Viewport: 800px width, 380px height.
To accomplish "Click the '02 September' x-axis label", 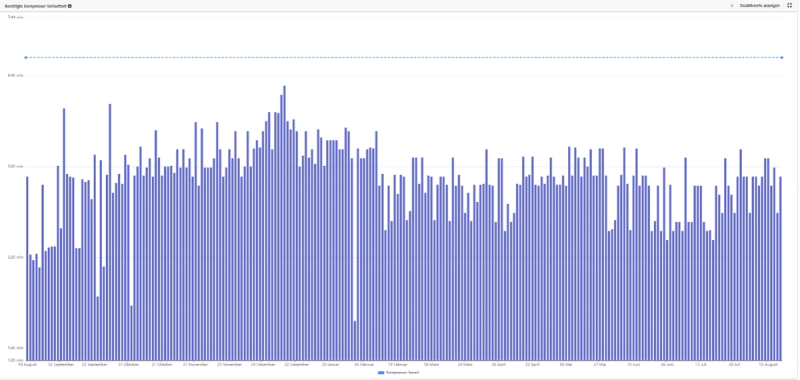I will [61, 365].
